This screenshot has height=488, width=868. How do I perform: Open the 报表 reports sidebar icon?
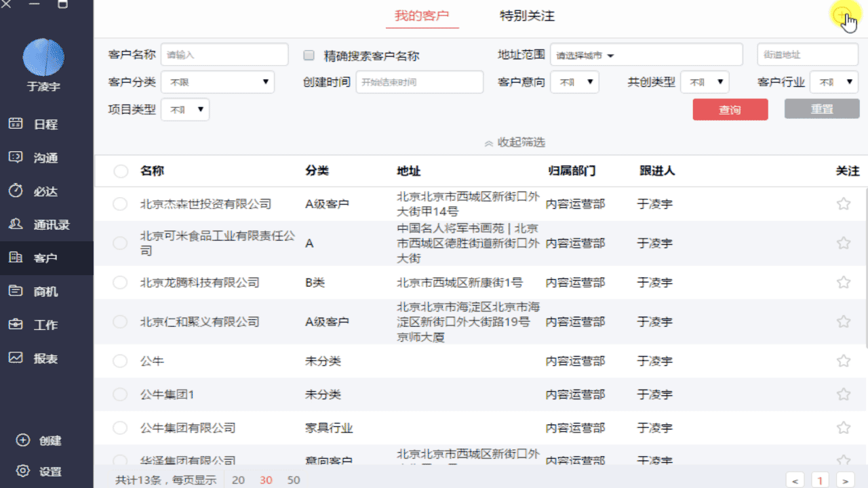point(16,358)
